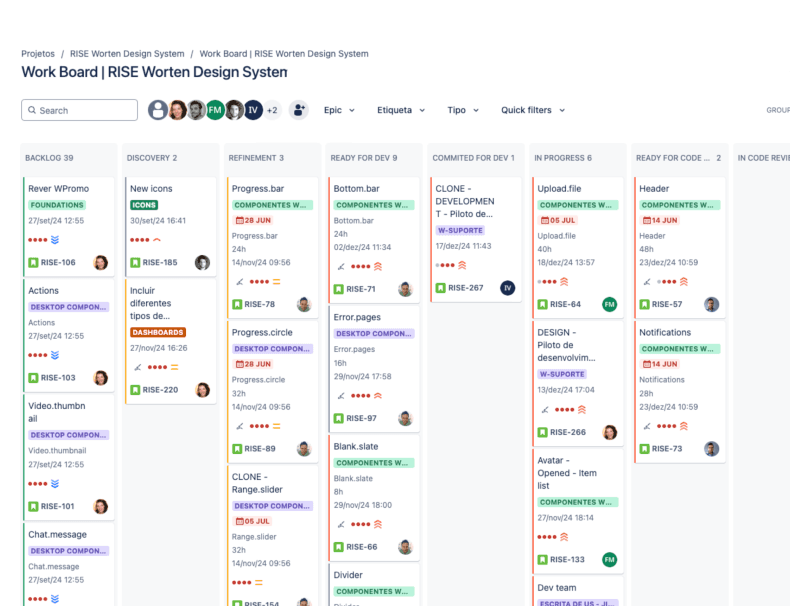Click the DASHBOARDS epic label
790x606 pixels.
click(x=158, y=332)
